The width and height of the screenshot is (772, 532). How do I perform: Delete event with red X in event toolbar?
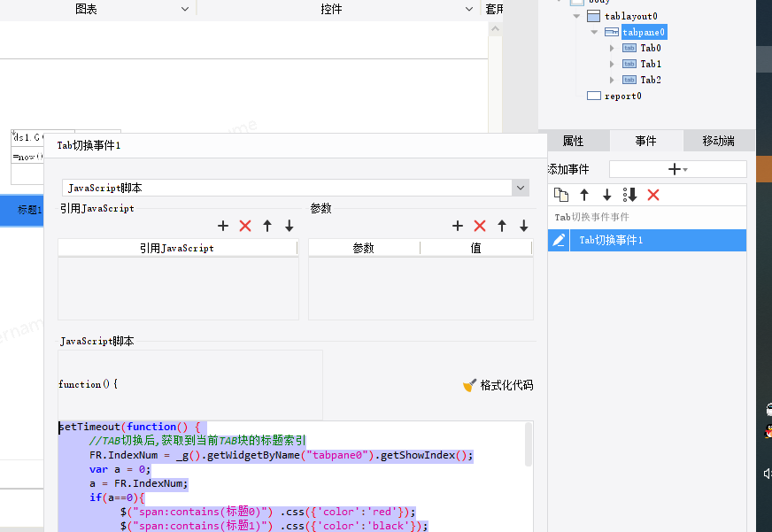coord(653,195)
